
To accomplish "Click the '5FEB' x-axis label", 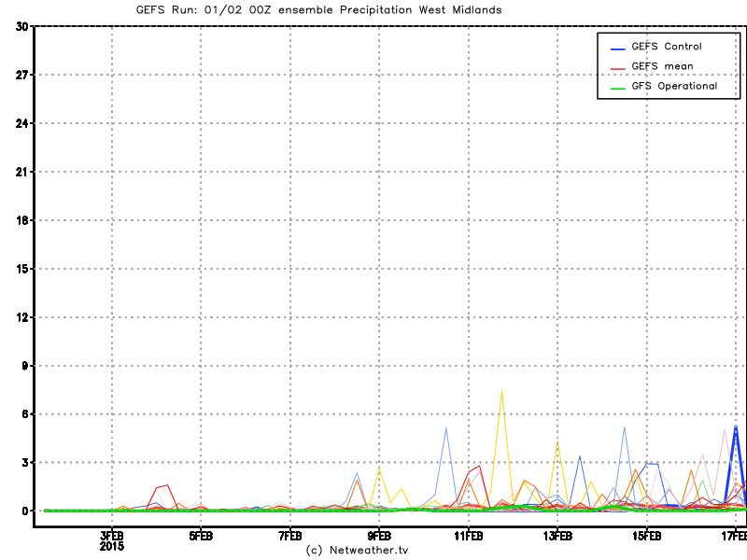I will click(201, 536).
